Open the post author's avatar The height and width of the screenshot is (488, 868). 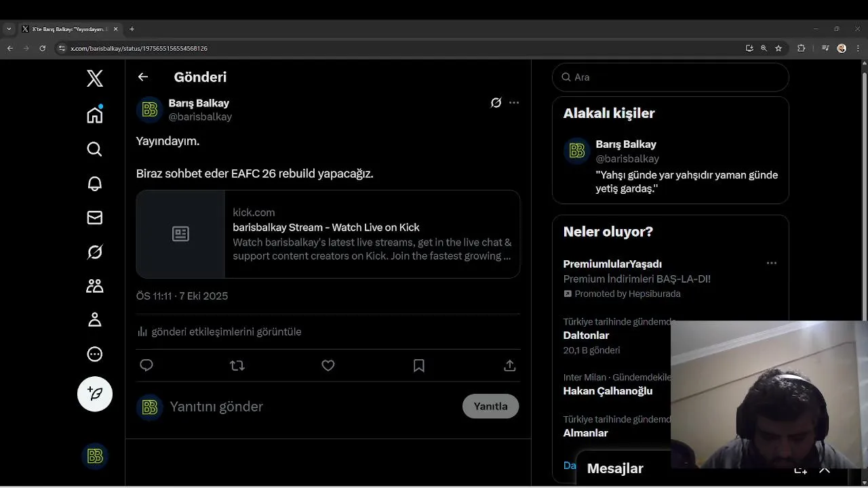[x=150, y=110]
